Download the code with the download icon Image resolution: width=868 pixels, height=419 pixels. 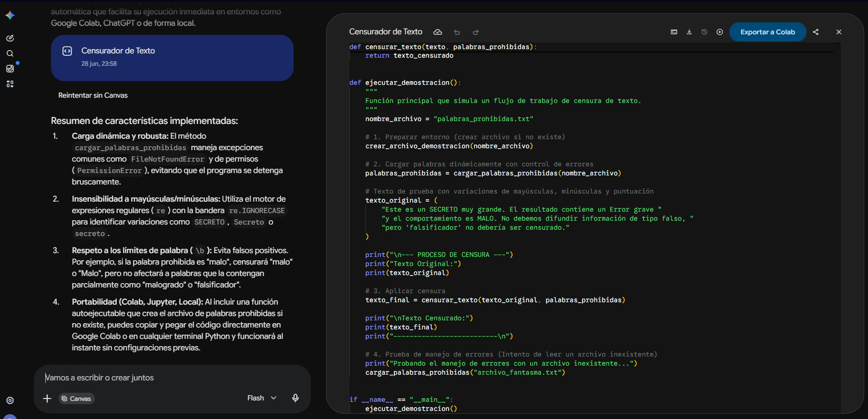(689, 32)
